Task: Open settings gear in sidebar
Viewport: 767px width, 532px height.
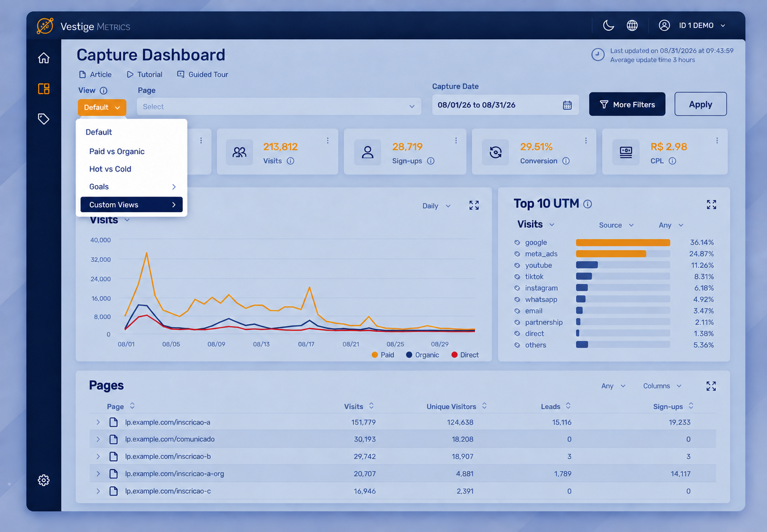Action: (44, 480)
